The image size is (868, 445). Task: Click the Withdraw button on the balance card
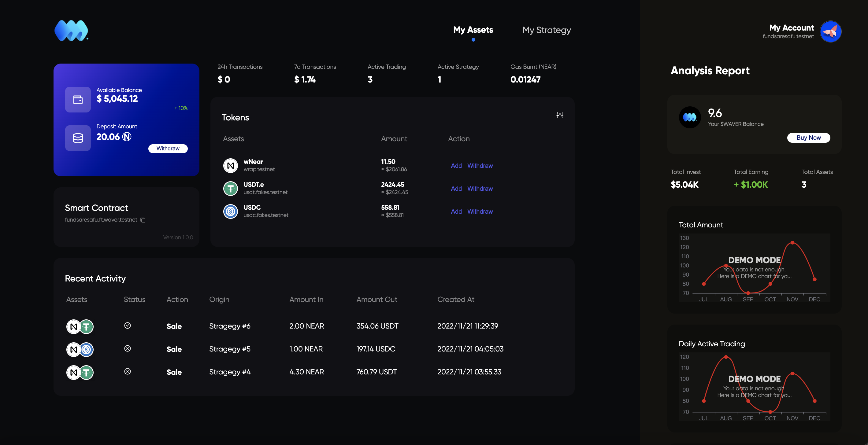tap(168, 149)
